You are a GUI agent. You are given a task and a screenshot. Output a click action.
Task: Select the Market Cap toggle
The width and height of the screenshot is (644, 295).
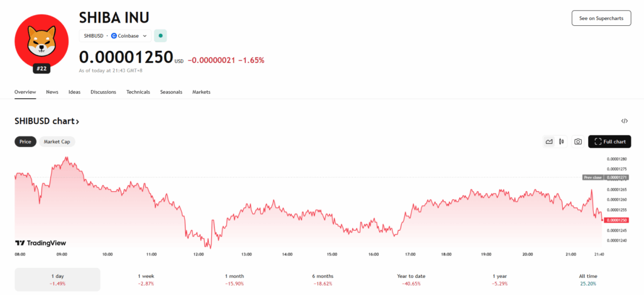[57, 142]
